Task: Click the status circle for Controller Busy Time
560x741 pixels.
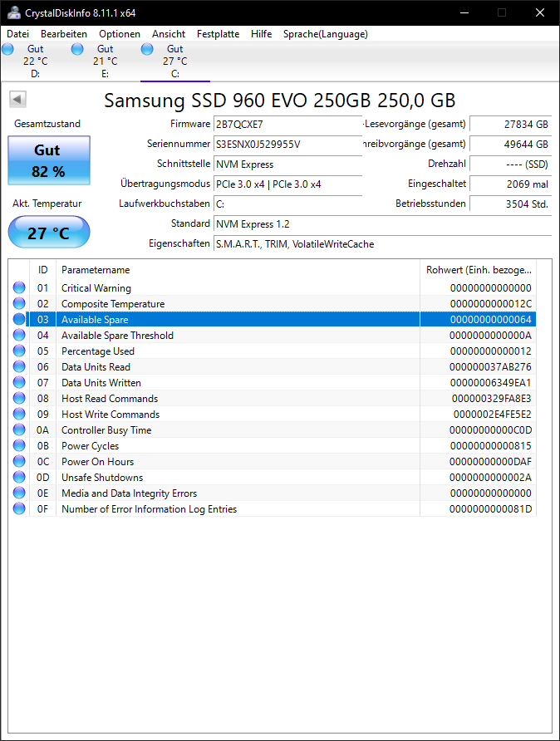Action: pos(19,429)
